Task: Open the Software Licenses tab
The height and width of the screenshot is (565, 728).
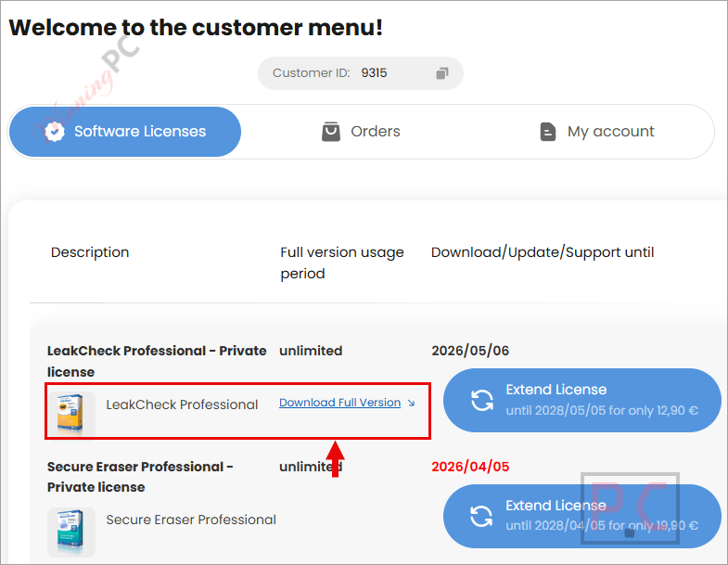Action: pos(125,132)
